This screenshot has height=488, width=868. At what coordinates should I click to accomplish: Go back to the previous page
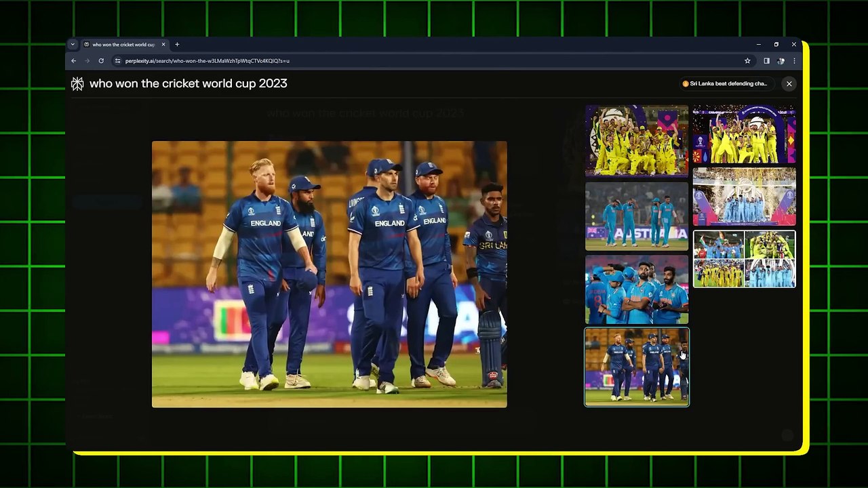coord(74,60)
